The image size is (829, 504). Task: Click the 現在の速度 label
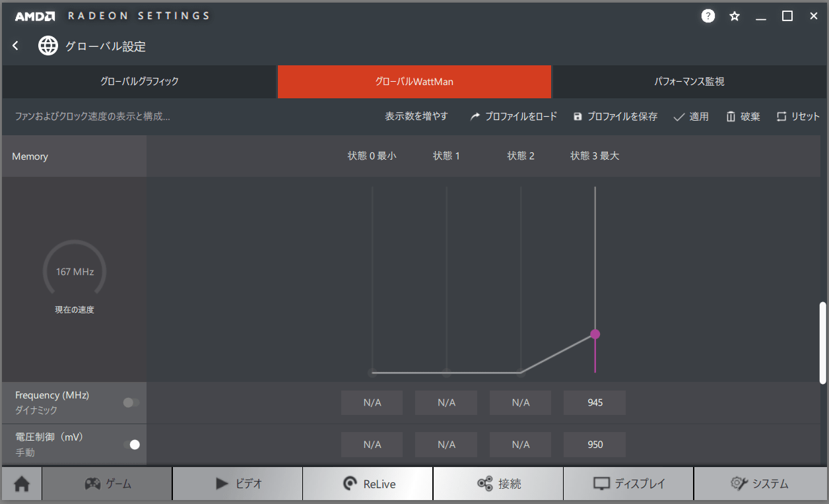pyautogui.click(x=75, y=309)
